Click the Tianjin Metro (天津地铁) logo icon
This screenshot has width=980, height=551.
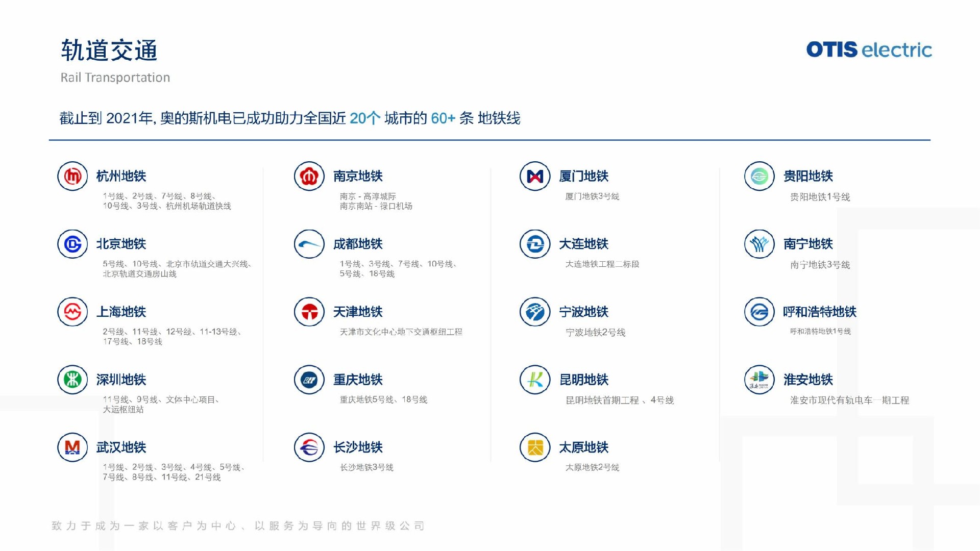click(x=309, y=312)
